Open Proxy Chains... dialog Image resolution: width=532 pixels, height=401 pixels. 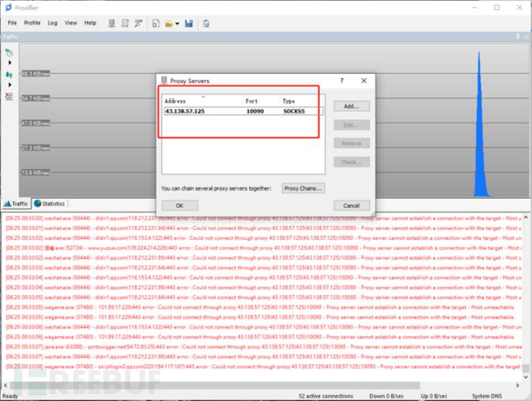point(303,188)
